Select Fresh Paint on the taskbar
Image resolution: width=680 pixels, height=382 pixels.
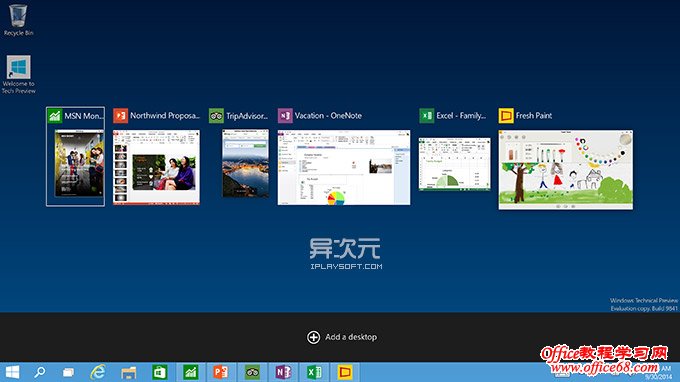[345, 372]
